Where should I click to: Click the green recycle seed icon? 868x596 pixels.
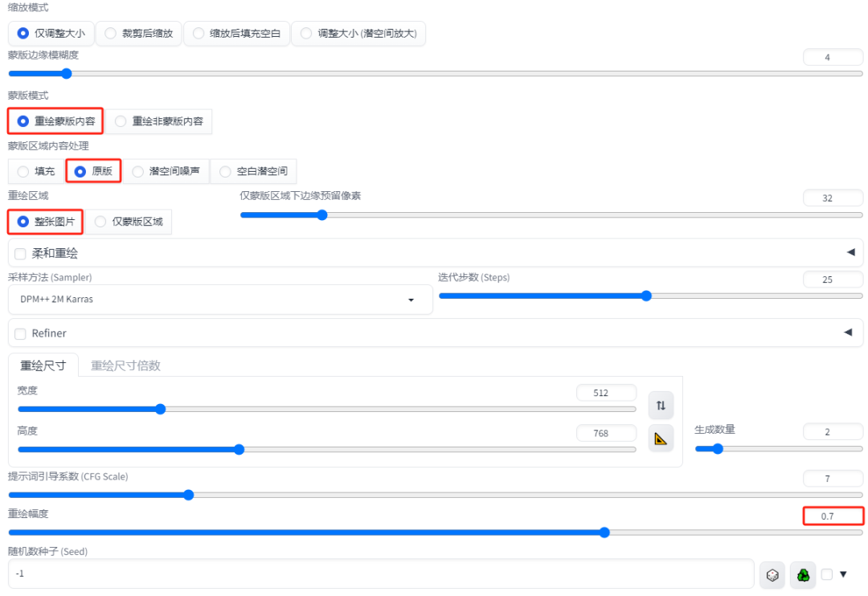803,575
